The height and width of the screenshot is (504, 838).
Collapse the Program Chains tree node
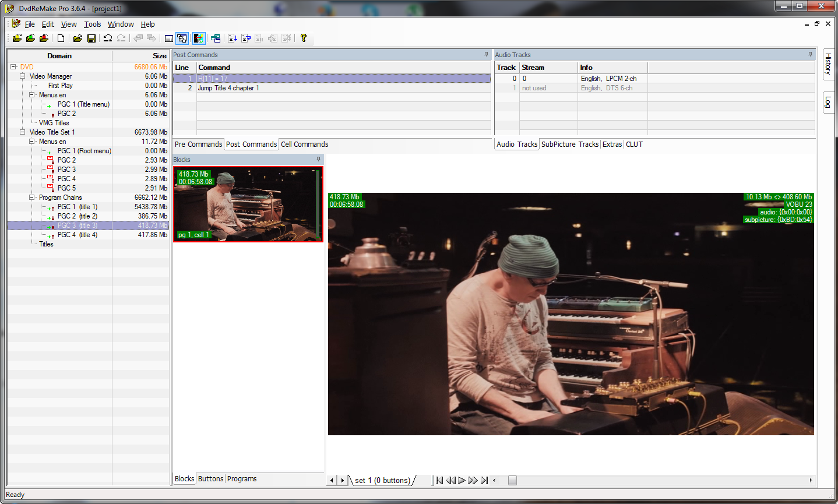click(x=32, y=198)
